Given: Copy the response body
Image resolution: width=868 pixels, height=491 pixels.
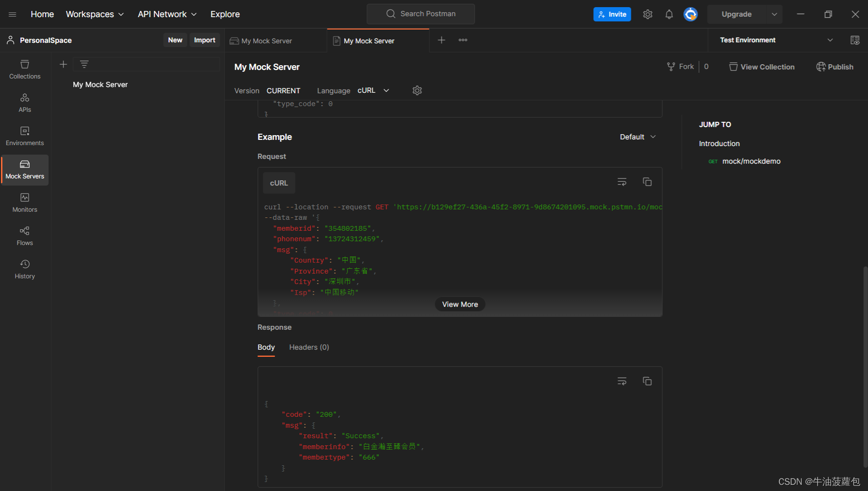Looking at the screenshot, I should click(x=647, y=381).
